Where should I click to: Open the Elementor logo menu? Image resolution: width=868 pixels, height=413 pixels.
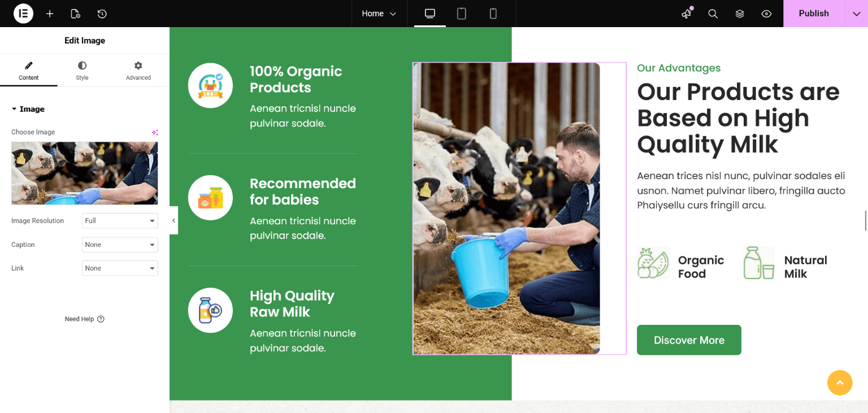(x=23, y=14)
